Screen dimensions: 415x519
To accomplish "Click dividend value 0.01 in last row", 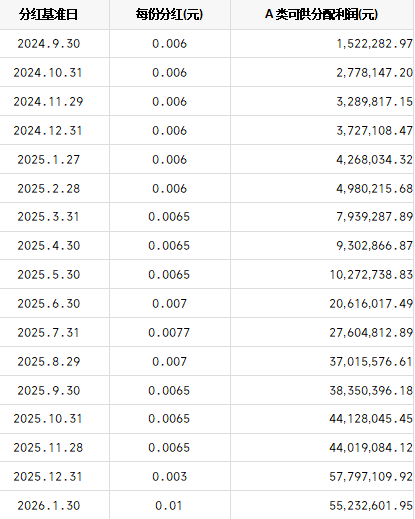I will point(169,506).
